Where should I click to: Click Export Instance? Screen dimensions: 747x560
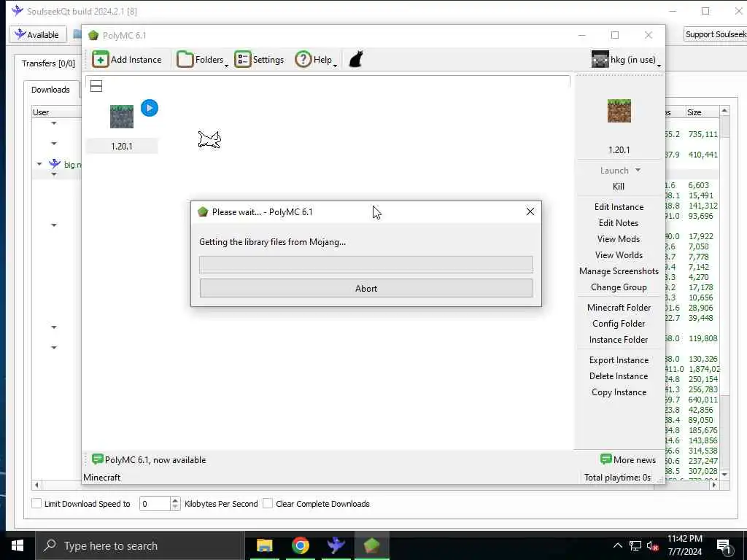point(619,360)
